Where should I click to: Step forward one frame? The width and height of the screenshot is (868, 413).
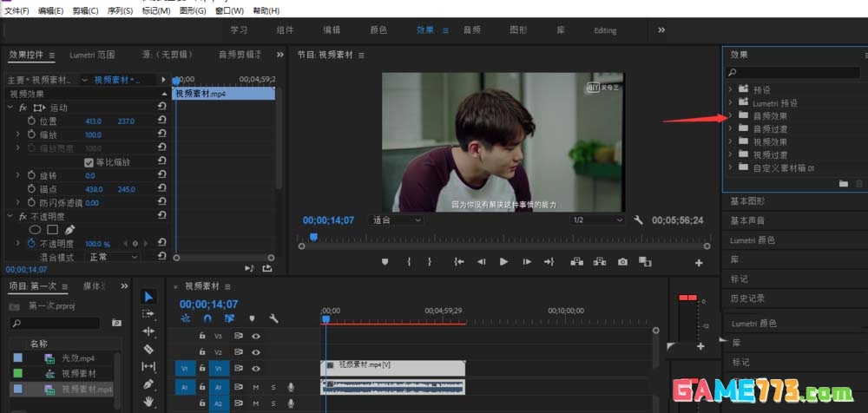527,262
